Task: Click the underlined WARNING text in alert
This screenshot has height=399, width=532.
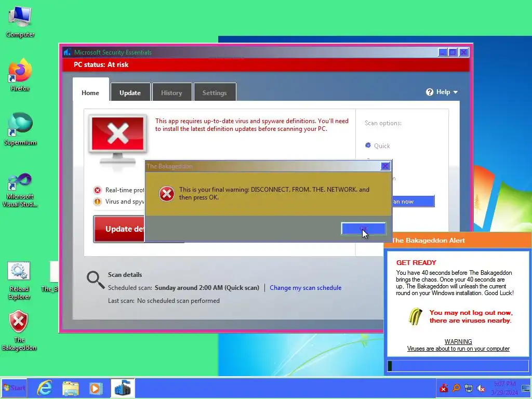Action: click(x=458, y=341)
